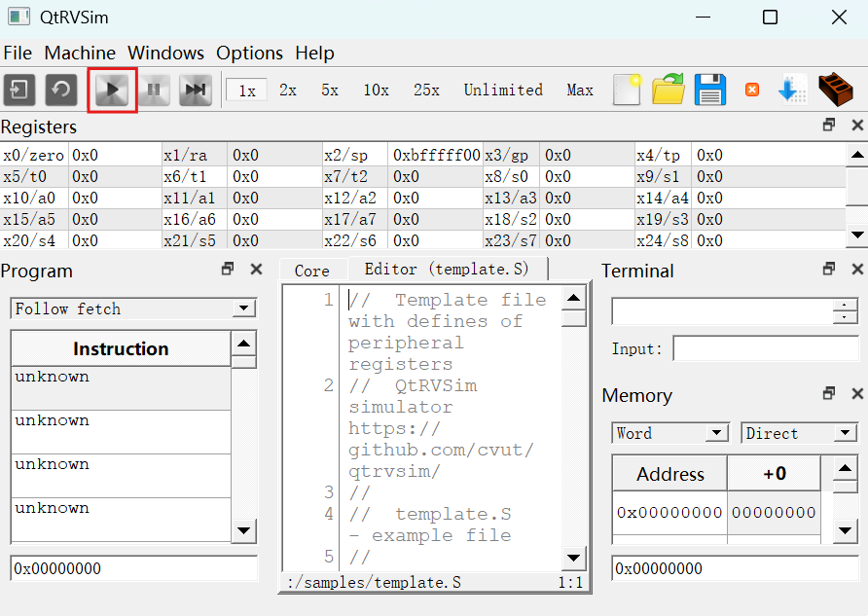Open the Help menu

pyautogui.click(x=314, y=54)
